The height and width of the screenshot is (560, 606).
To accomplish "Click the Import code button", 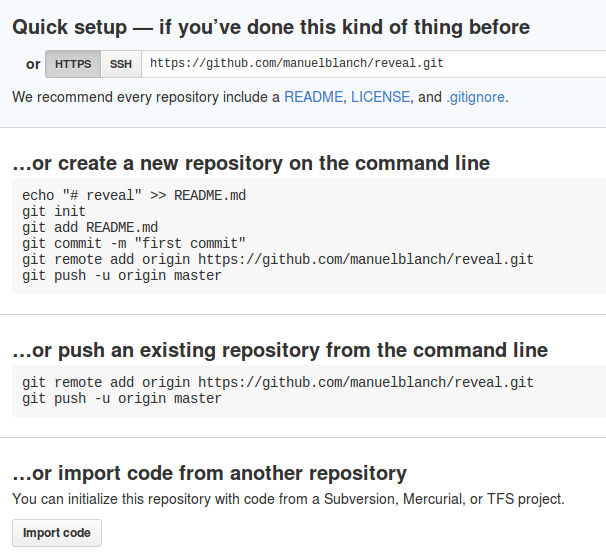I will [57, 533].
